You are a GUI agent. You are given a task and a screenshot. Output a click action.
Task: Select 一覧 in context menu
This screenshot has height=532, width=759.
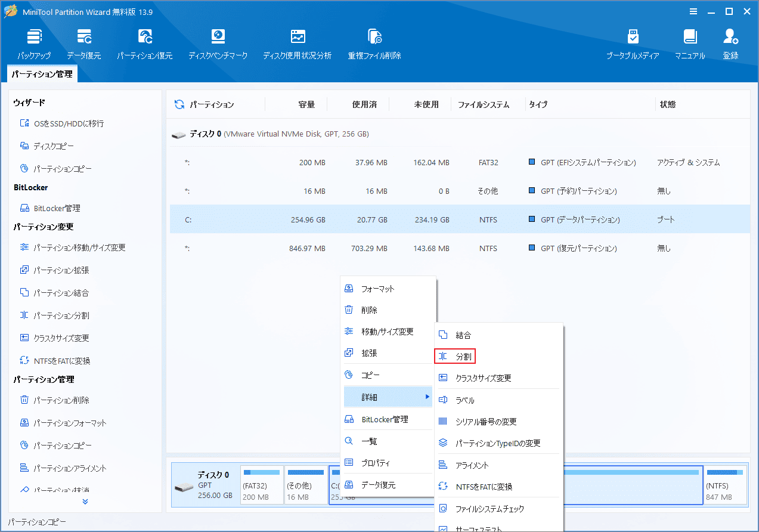(x=388, y=441)
